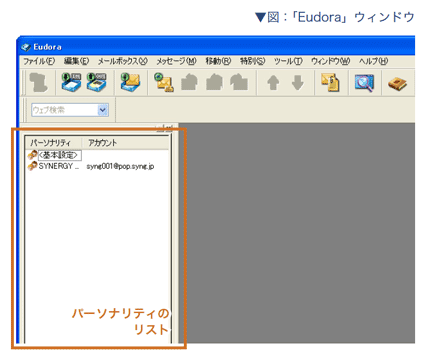Open the ウィンドウ(W) menu
Viewport: 430px width, 362px height.
pyautogui.click(x=330, y=61)
